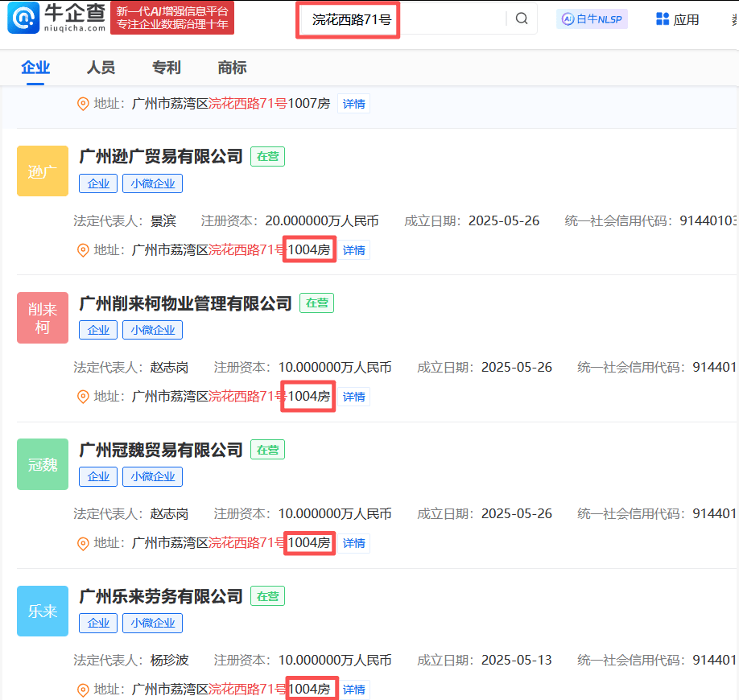Click the location pin beside 逊广's address

[x=83, y=249]
